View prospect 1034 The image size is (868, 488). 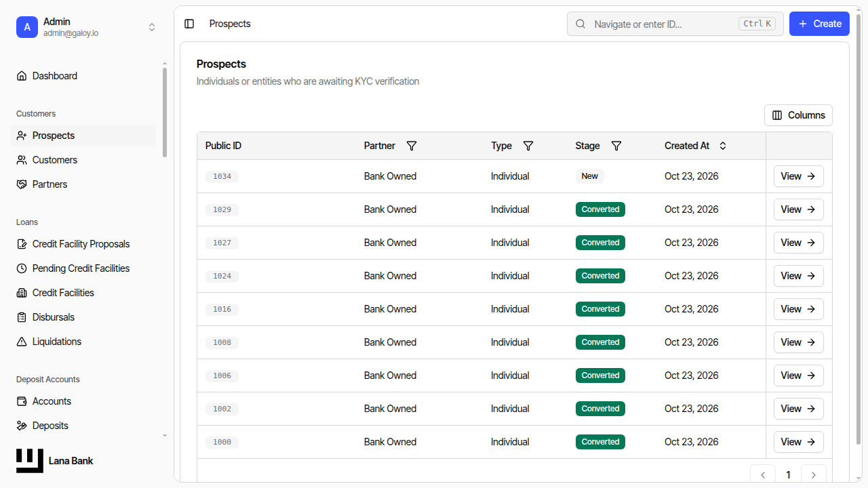tap(798, 176)
